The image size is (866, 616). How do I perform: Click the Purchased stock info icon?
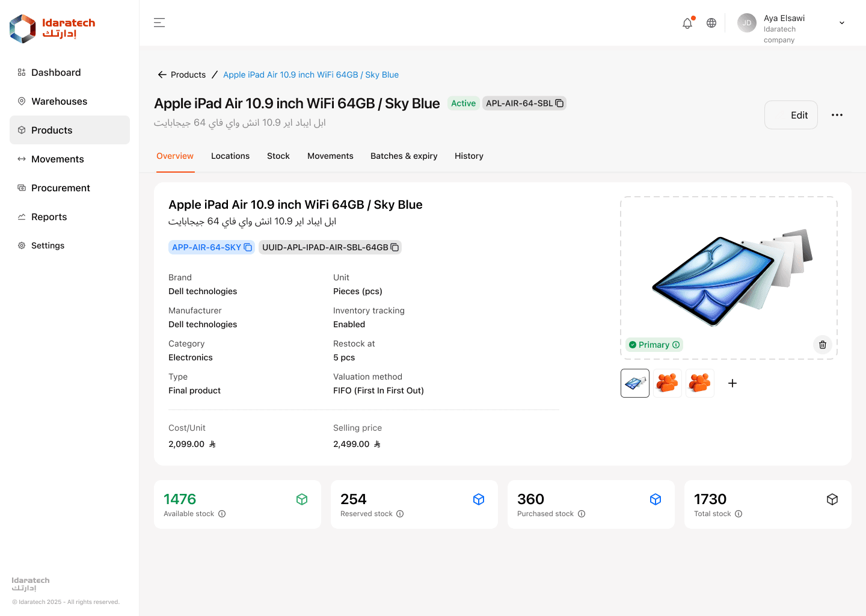[582, 514]
